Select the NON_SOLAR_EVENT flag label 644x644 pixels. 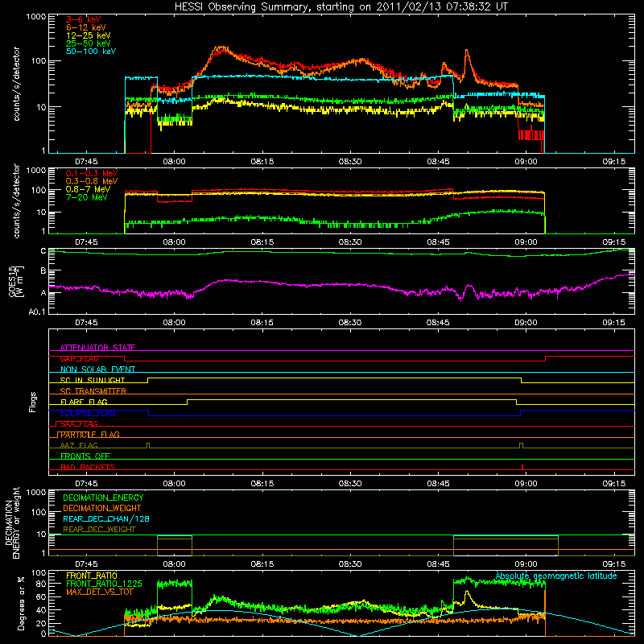coord(97,369)
